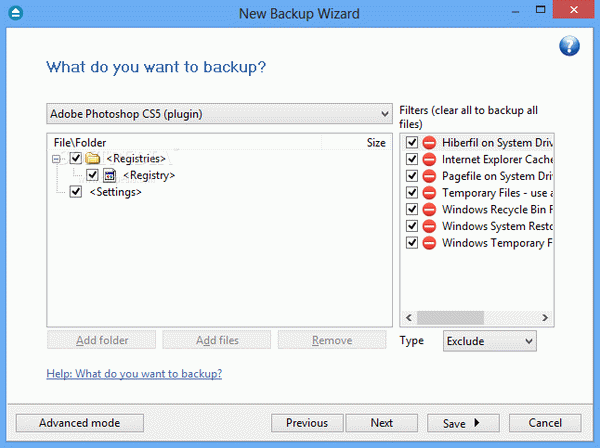This screenshot has width=600, height=448.
Task: Open the Type Exclude dropdown
Action: coord(490,341)
